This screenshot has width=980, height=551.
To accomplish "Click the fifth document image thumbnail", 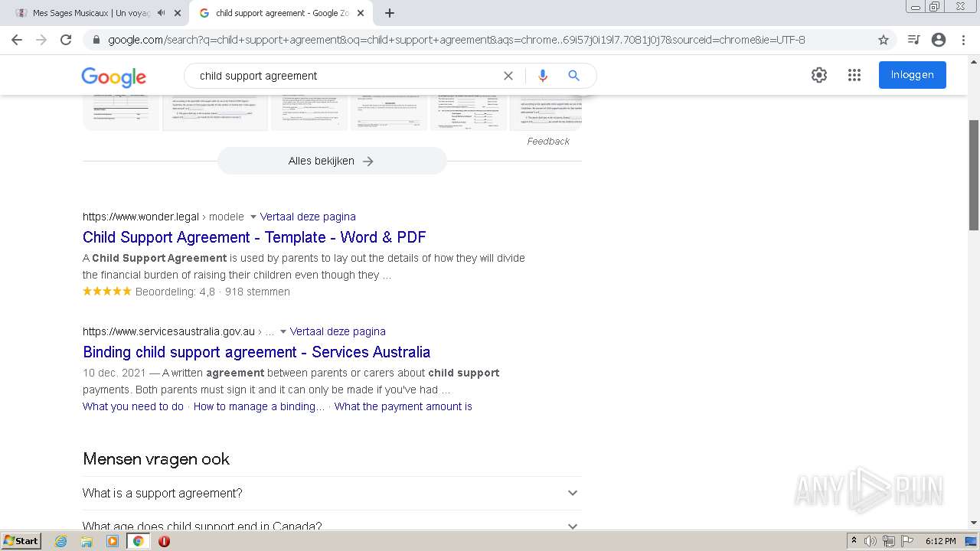I will 469,112.
